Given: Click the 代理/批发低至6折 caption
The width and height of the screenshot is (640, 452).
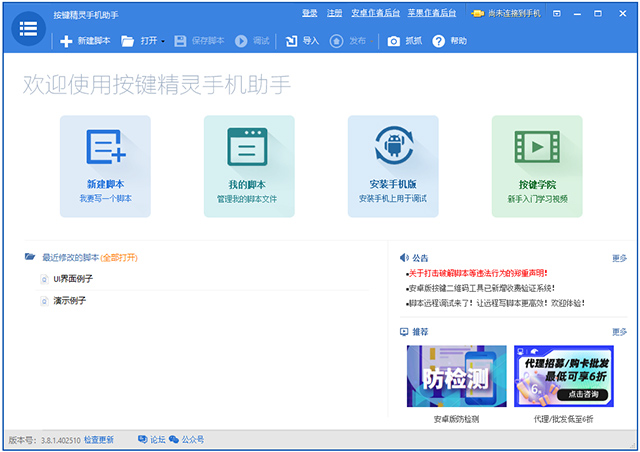Looking at the screenshot, I should point(564,419).
